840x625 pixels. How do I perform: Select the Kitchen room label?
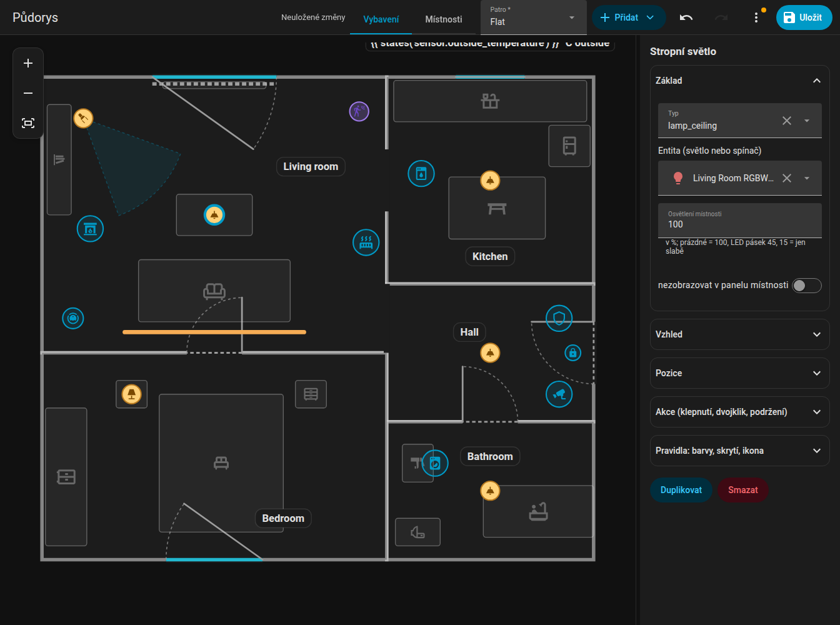point(490,257)
